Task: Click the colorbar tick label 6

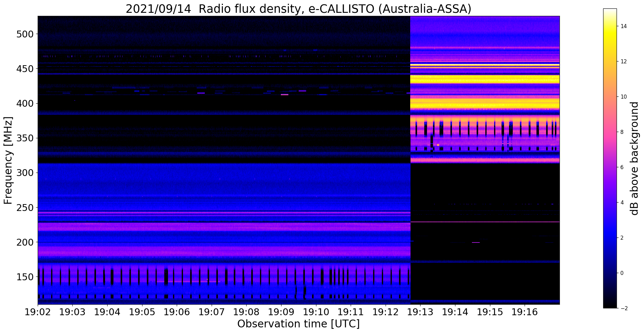Action: pyautogui.click(x=622, y=167)
